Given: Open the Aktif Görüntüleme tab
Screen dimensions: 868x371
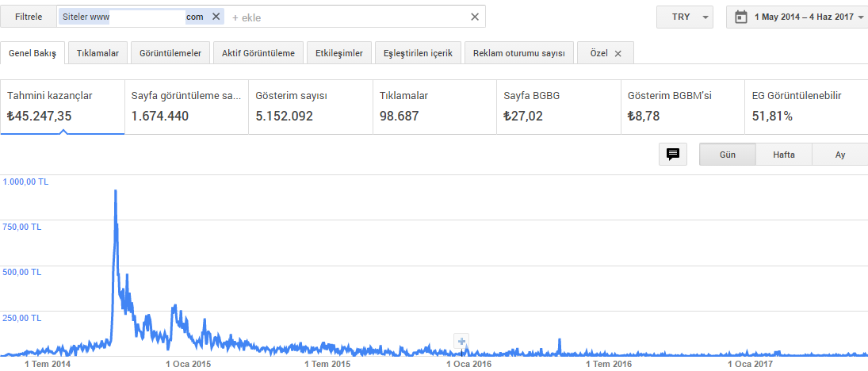Looking at the screenshot, I should click(x=258, y=53).
